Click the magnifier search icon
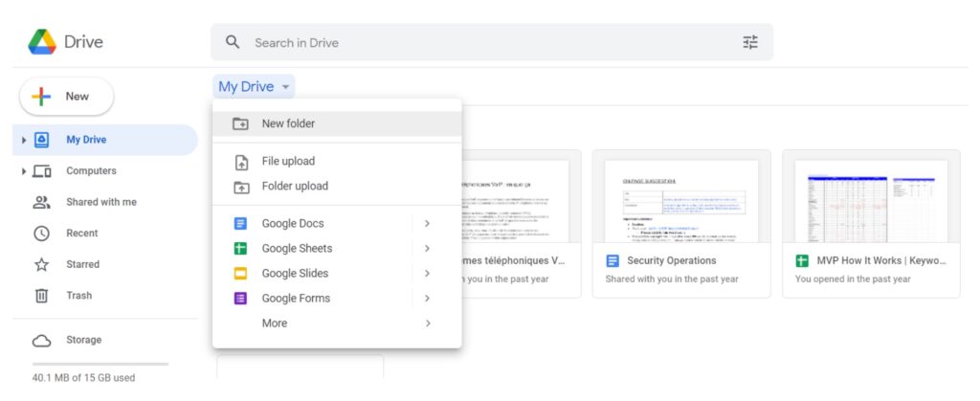Screen dimensions: 980x401 click(x=233, y=42)
